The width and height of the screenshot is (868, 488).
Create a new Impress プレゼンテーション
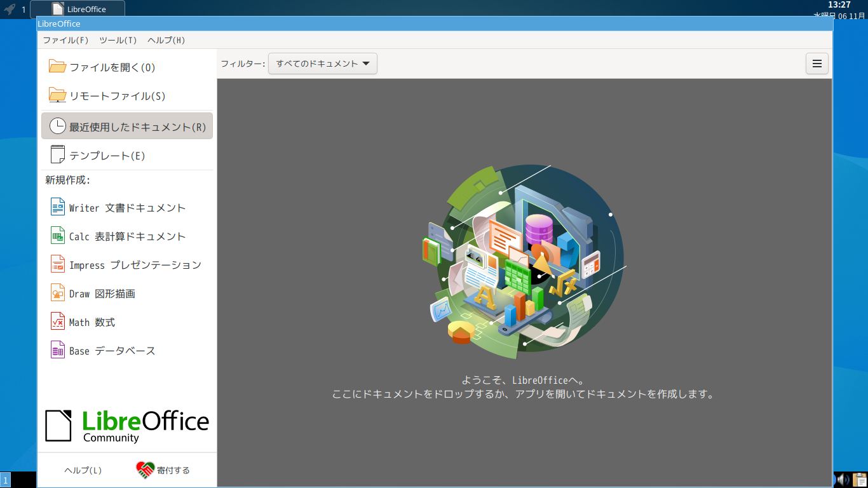tap(127, 265)
